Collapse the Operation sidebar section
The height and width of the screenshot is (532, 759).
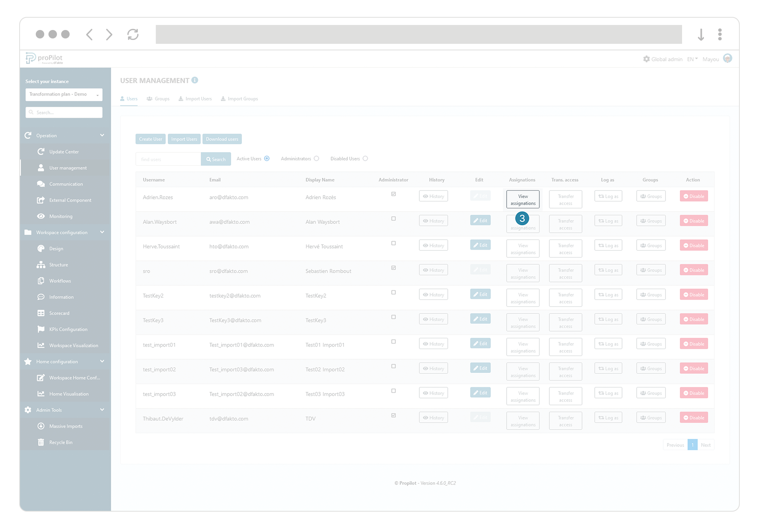102,135
